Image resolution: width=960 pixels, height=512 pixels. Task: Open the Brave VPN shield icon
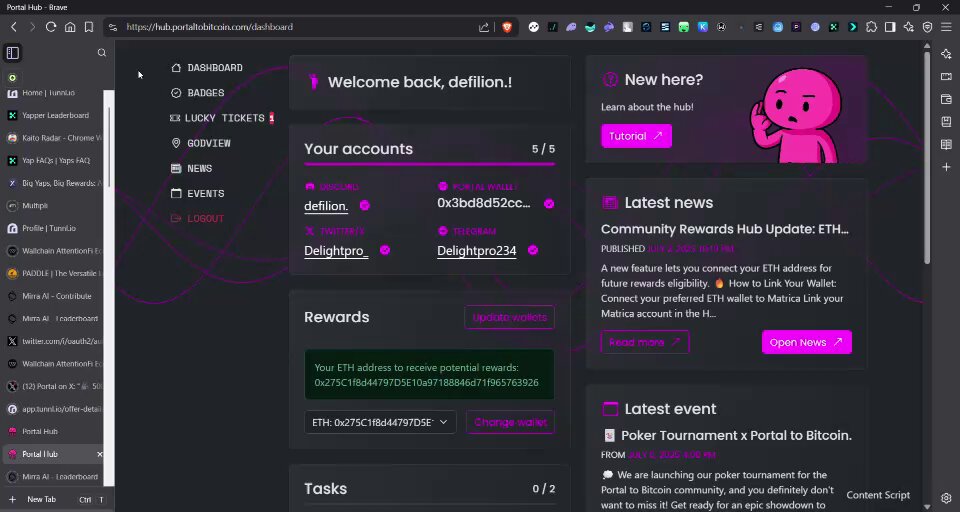pyautogui.click(x=928, y=27)
